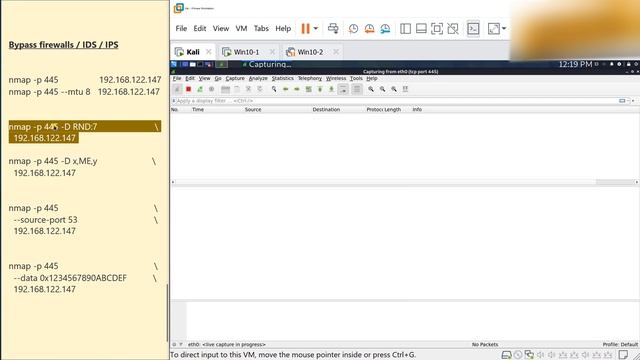Click the network adapter status icon in VMware

point(529,355)
